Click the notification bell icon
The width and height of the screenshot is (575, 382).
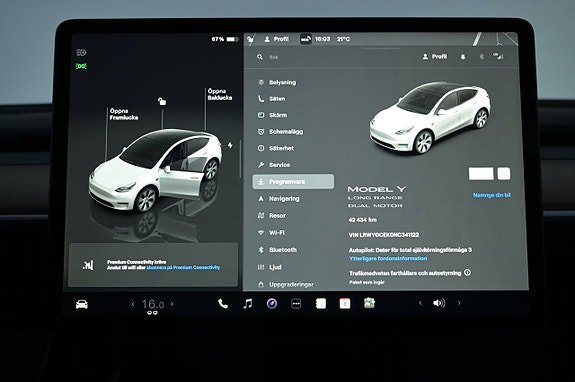click(463, 57)
